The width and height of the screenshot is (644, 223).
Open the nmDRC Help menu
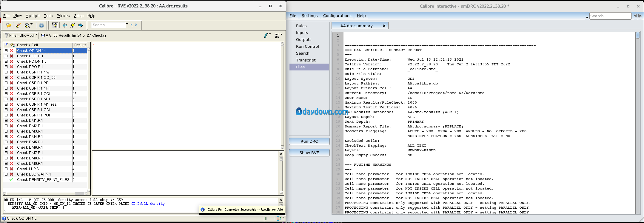click(x=361, y=16)
